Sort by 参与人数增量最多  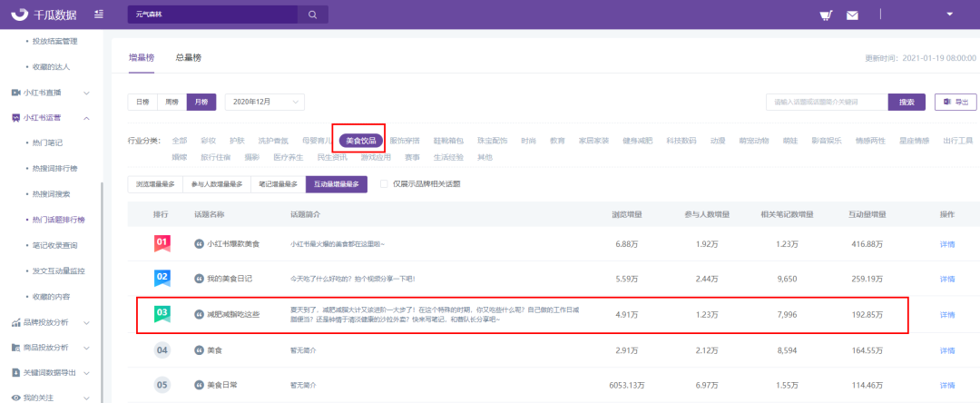click(x=217, y=184)
